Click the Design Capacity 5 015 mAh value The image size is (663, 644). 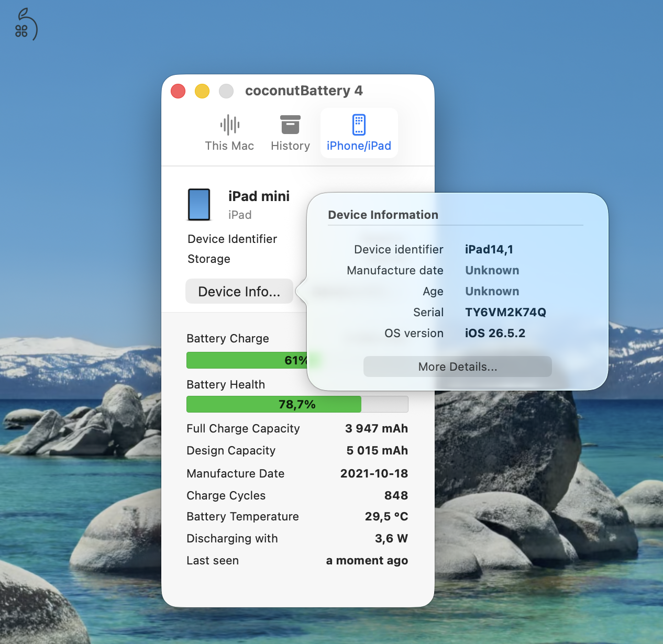pyautogui.click(x=377, y=450)
